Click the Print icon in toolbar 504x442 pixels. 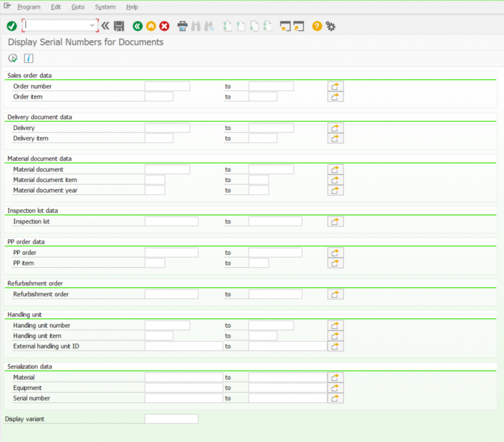182,26
